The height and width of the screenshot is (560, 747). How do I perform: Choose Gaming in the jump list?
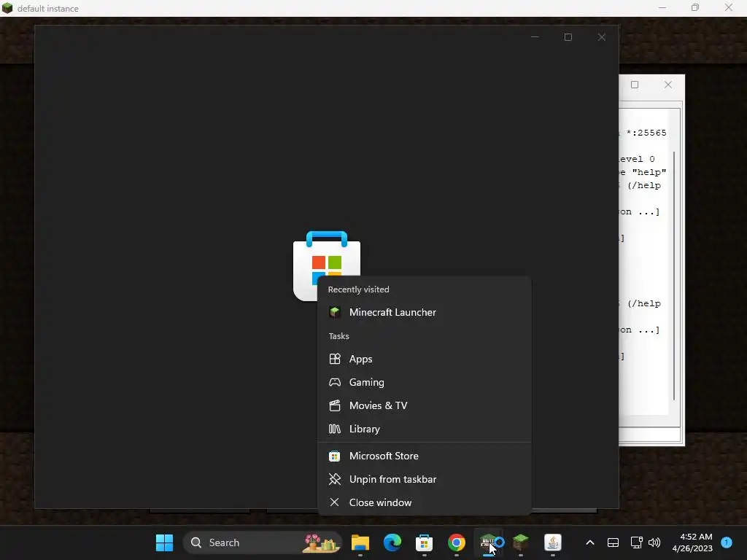pyautogui.click(x=424, y=382)
